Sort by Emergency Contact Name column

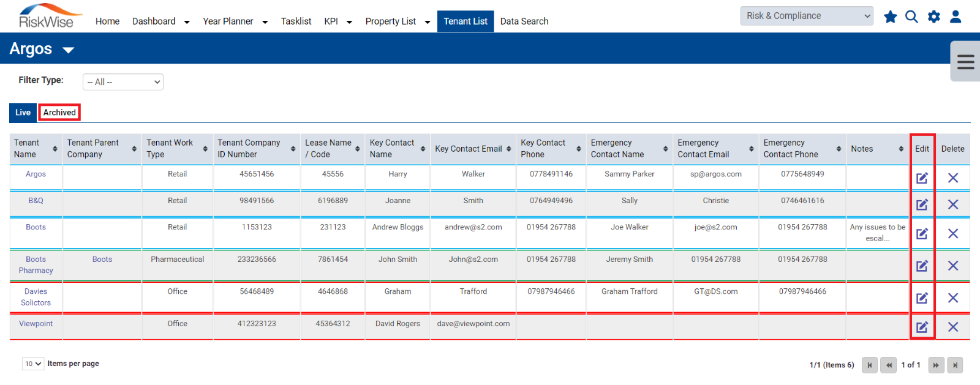coord(665,149)
